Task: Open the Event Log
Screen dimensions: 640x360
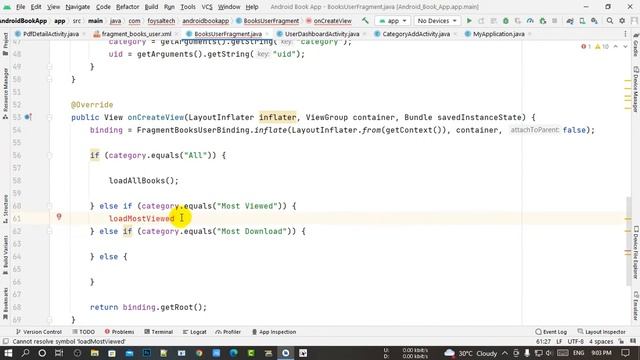Action: (551, 332)
